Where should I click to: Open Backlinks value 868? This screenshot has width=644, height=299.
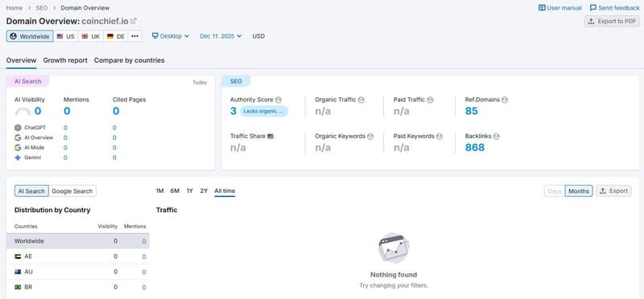pyautogui.click(x=475, y=148)
